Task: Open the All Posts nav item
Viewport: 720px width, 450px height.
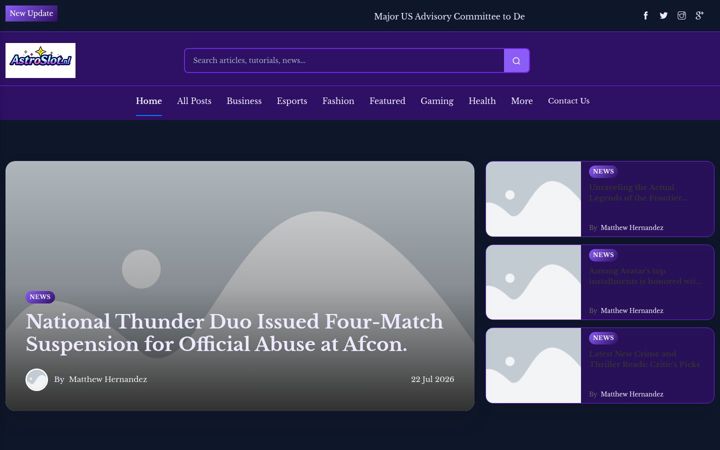Action: (194, 101)
